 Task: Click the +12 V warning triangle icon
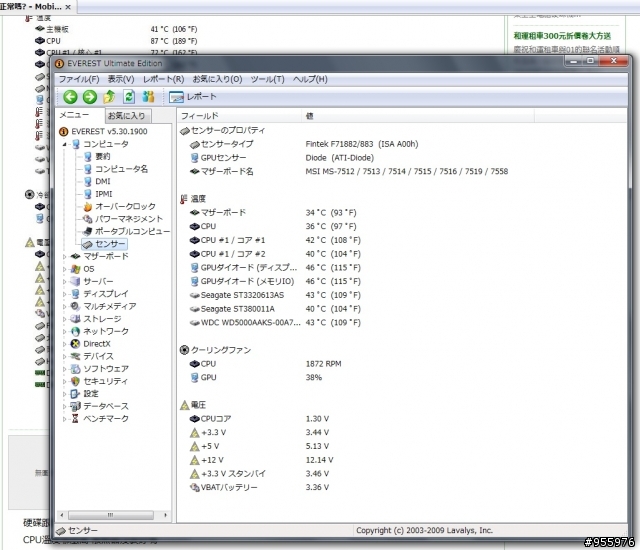click(195, 460)
